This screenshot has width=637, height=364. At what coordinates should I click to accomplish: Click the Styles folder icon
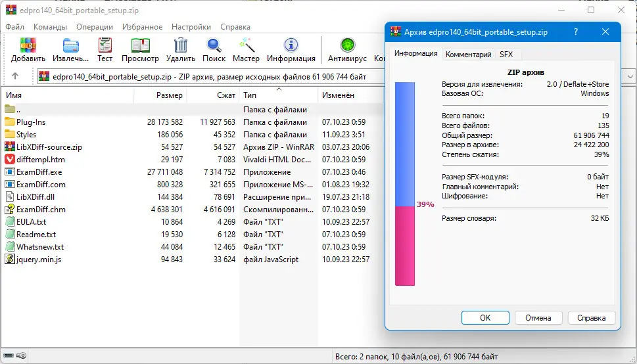pyautogui.click(x=10, y=135)
